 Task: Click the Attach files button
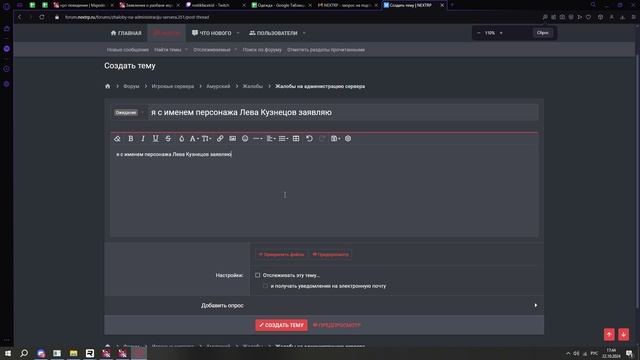(x=282, y=255)
